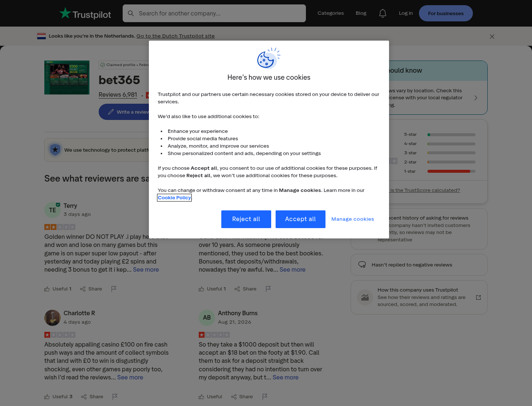Click the speech bubble negative reviews icon

(x=362, y=265)
